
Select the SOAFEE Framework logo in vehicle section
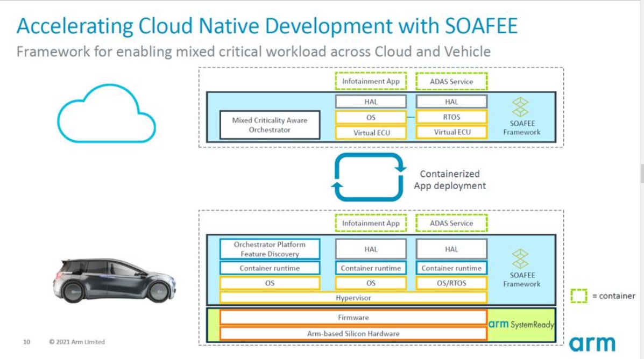click(521, 259)
